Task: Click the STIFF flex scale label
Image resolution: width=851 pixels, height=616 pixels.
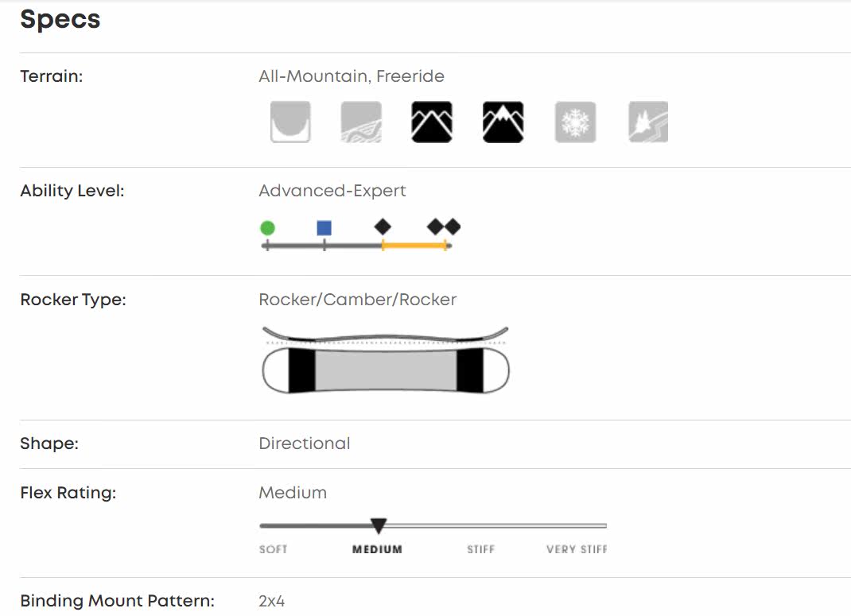Action: click(480, 549)
